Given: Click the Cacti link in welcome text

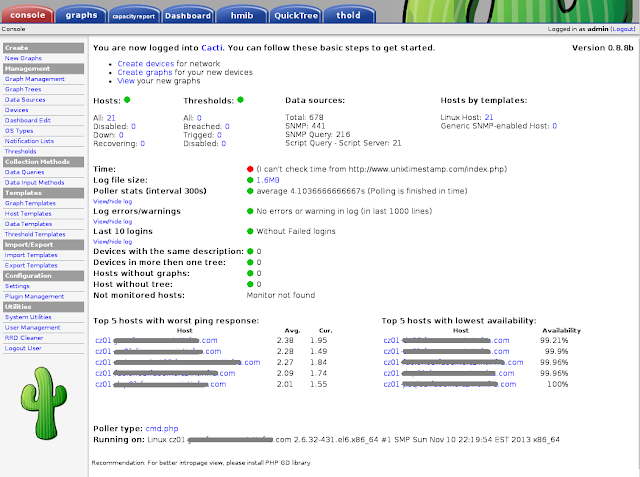Looking at the screenshot, I should coord(212,48).
